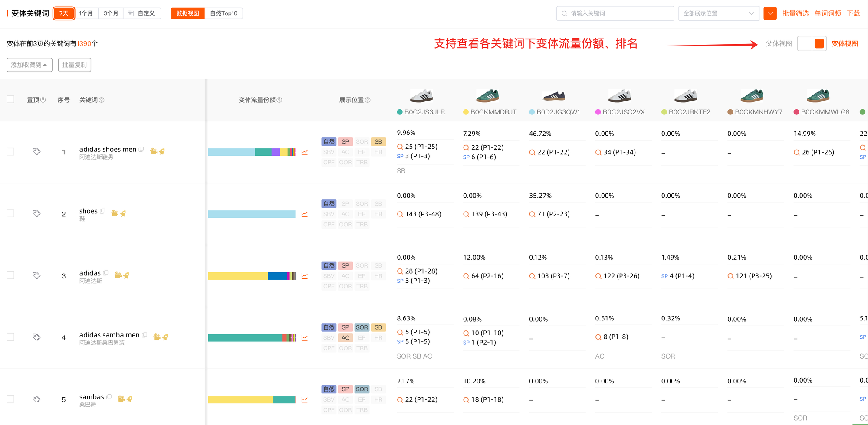The image size is (868, 425).
Task: Open trend chart icon for sambas keyword
Action: coord(305,400)
